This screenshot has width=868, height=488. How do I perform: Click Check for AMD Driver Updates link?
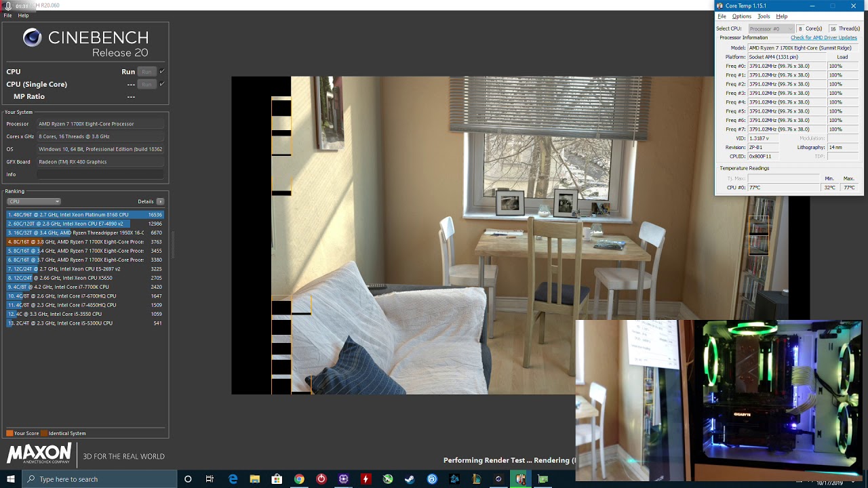point(824,38)
